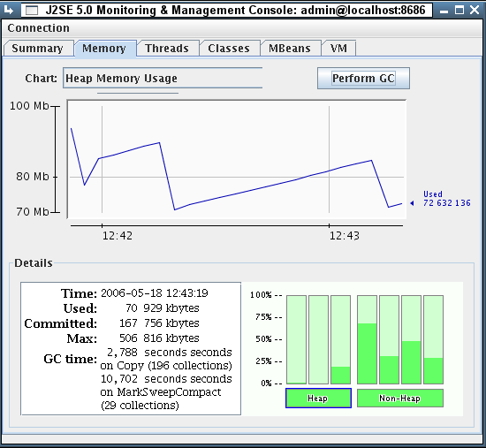Click the heap usage line chart area
Image resolution: width=486 pixels, height=448 pixels.
pyautogui.click(x=237, y=160)
